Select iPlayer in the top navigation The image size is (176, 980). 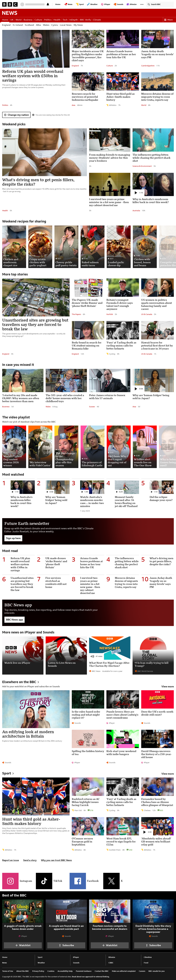point(106,5)
